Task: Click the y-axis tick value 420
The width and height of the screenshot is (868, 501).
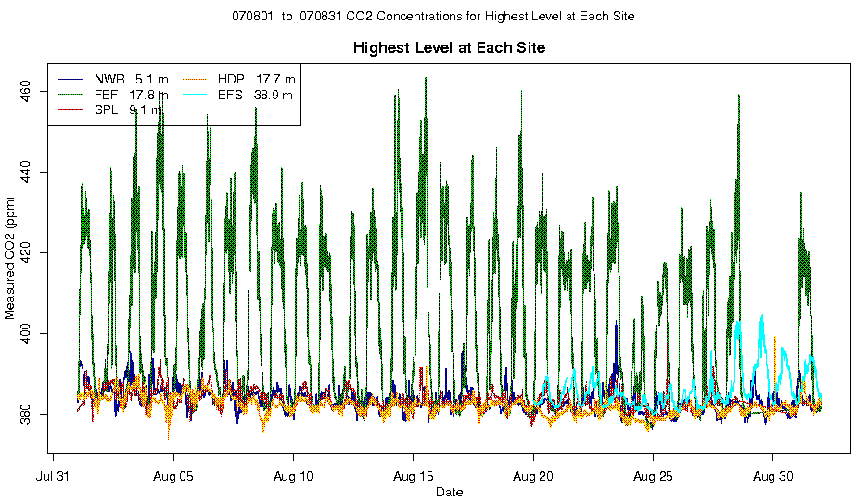Action: (25, 253)
